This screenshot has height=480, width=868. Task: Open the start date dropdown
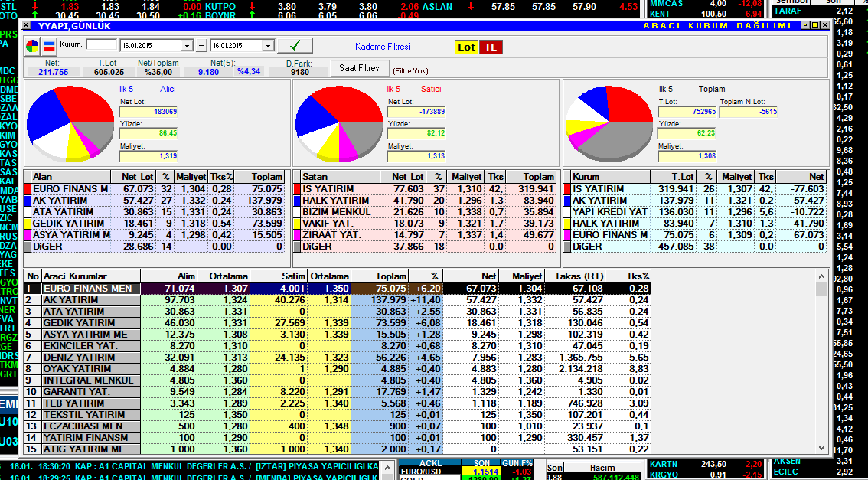point(188,46)
